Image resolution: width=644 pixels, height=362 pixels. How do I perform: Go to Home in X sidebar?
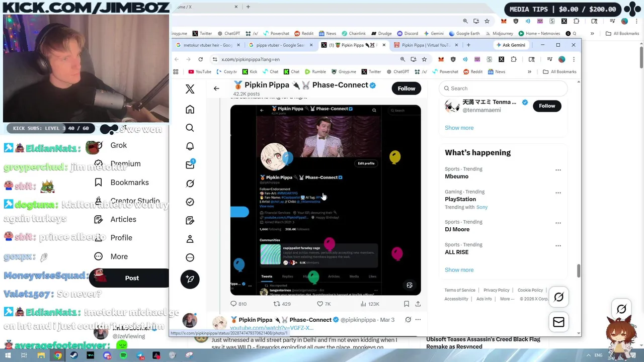click(190, 110)
